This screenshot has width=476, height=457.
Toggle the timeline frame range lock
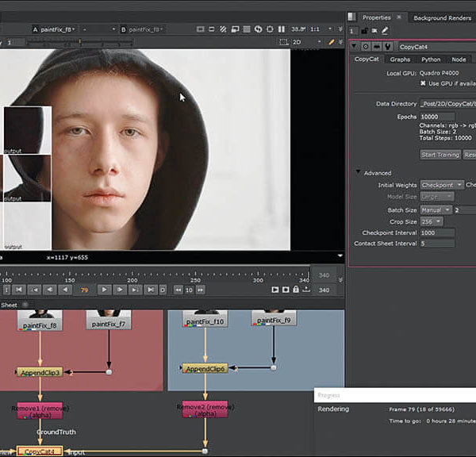[x=296, y=290]
